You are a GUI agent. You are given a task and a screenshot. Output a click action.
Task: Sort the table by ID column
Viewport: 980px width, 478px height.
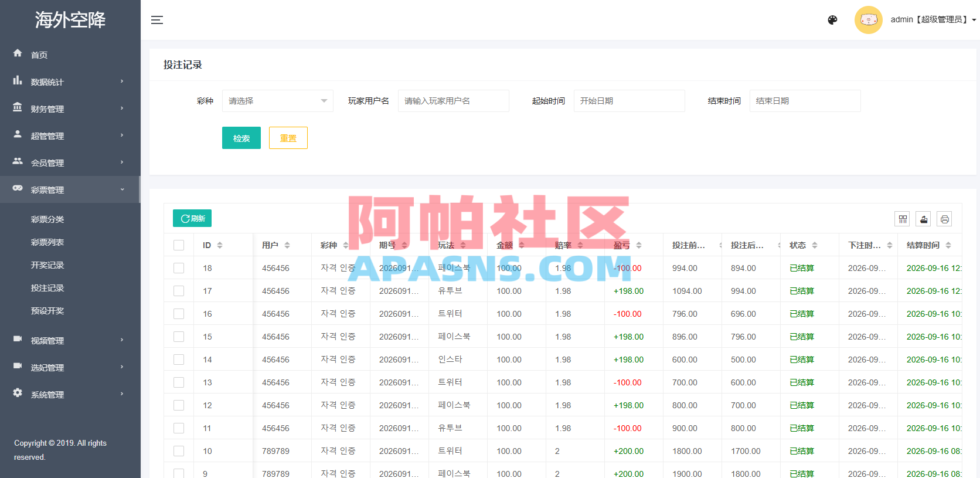220,245
